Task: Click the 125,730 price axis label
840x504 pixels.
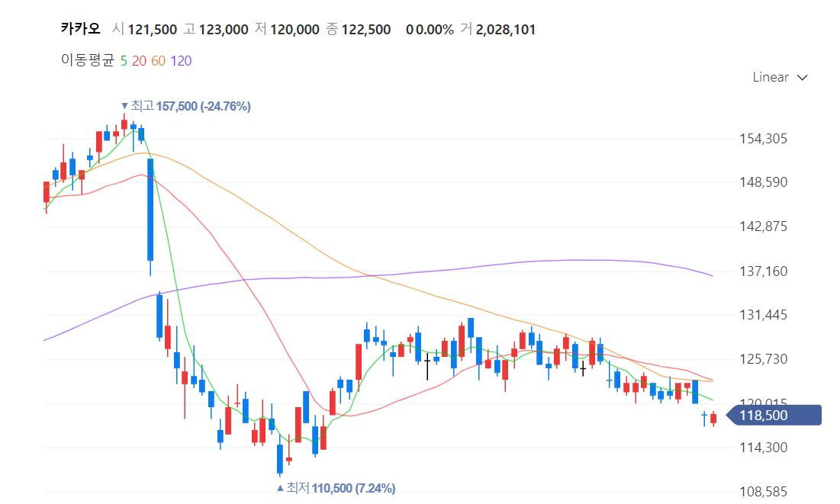Action: [x=764, y=359]
